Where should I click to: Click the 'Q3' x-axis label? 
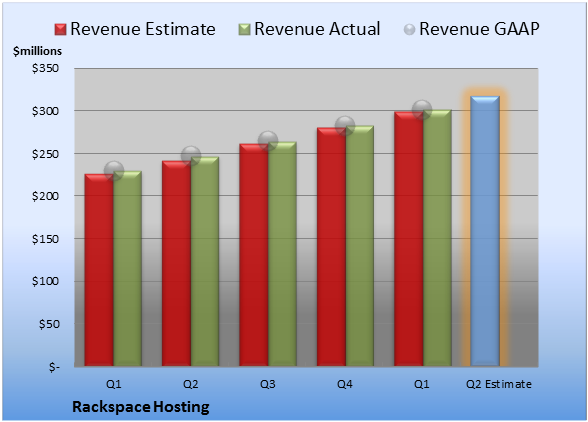tap(268, 384)
